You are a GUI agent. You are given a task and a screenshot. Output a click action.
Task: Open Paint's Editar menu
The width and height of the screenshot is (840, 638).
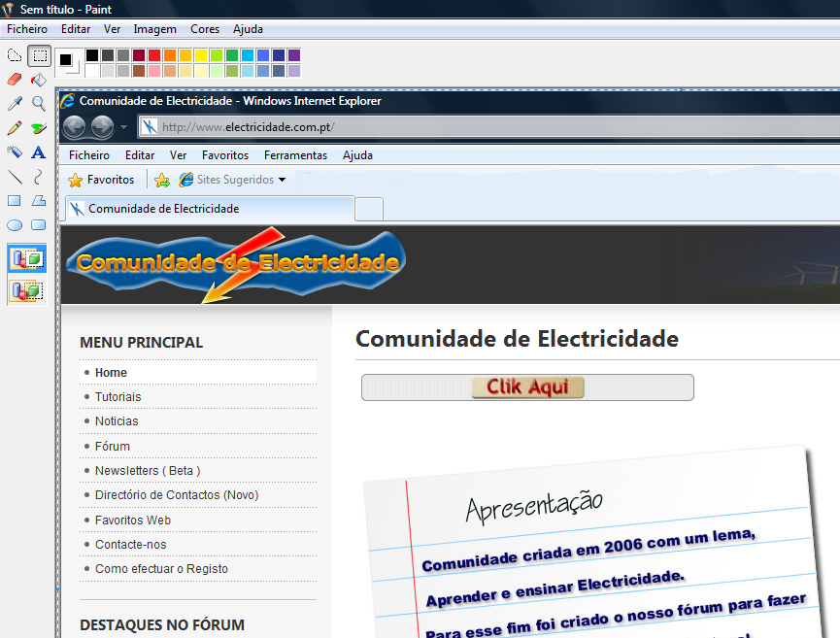76,29
